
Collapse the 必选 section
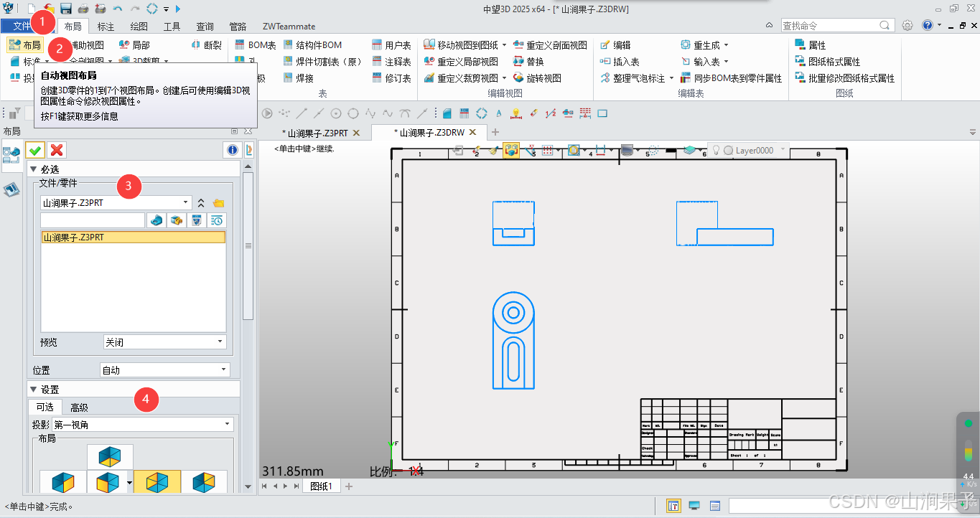(x=32, y=169)
